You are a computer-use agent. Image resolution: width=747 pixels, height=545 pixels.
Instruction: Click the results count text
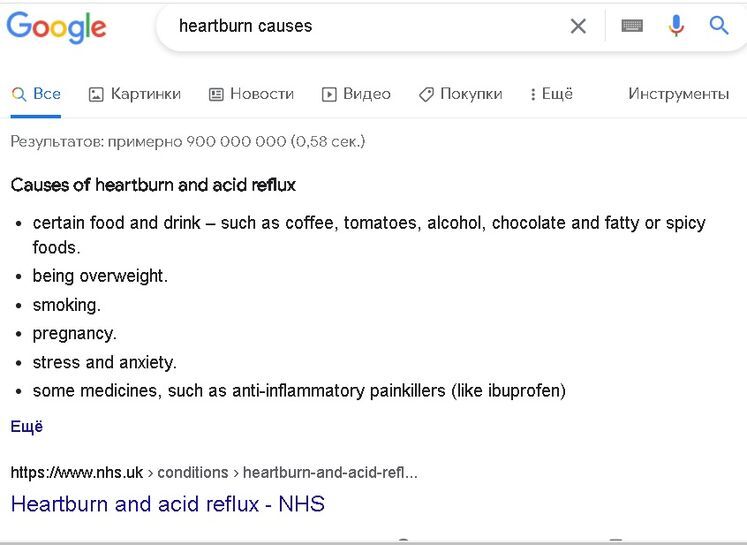[x=188, y=142]
